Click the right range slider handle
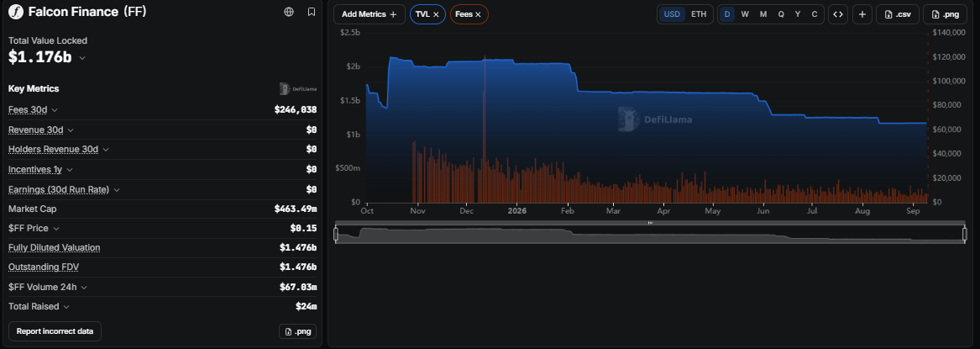This screenshot has height=349, width=980. pyautogui.click(x=964, y=234)
